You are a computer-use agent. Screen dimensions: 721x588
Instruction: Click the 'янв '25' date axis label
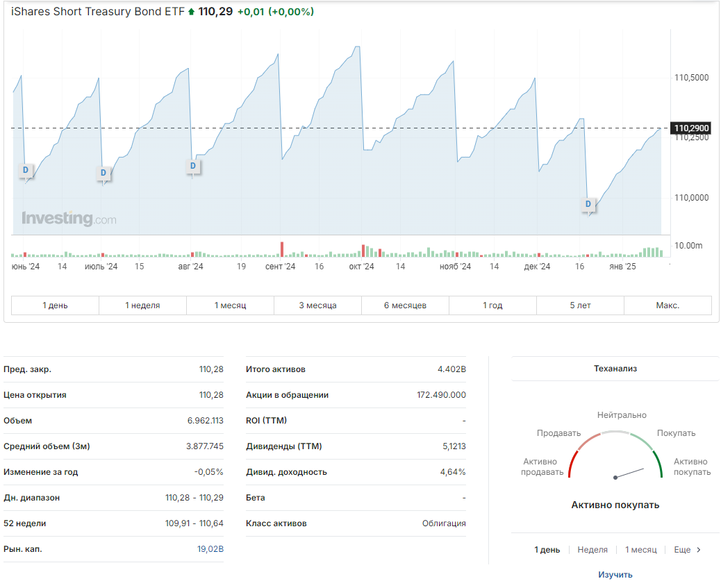click(622, 266)
